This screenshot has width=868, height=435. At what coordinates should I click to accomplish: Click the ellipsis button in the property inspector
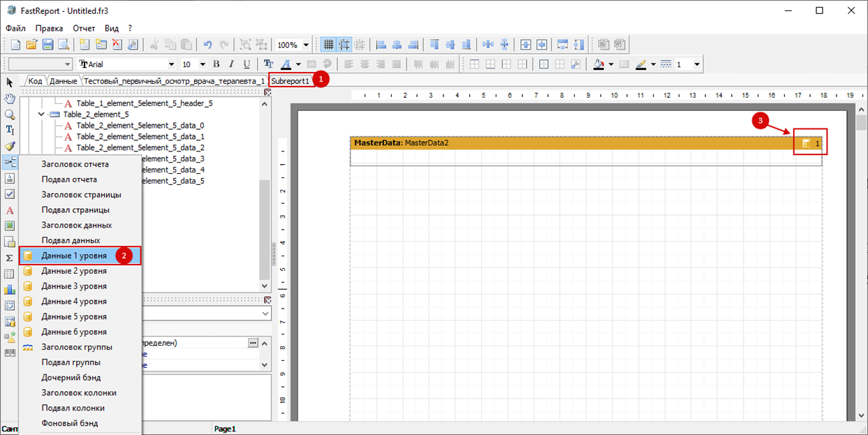tap(253, 343)
